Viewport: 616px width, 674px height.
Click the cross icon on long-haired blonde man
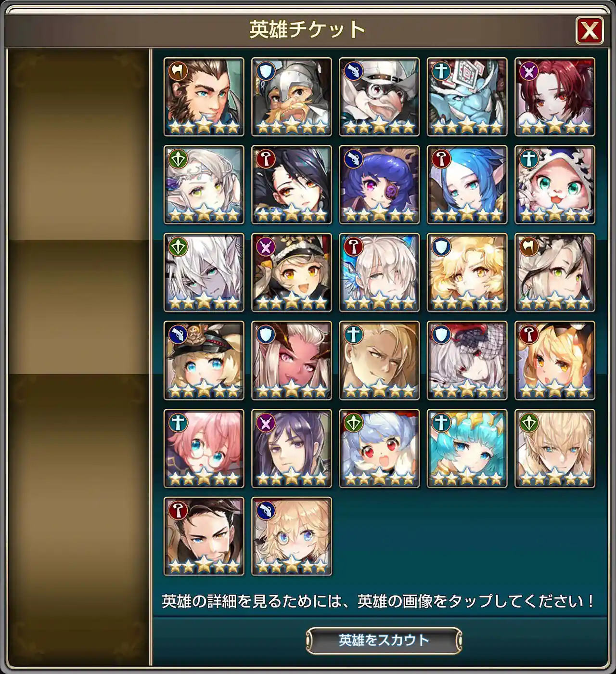pos(353,335)
